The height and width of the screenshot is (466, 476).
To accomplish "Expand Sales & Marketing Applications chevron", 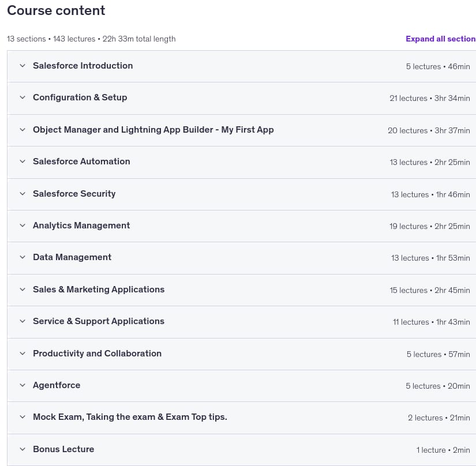I will point(23,290).
